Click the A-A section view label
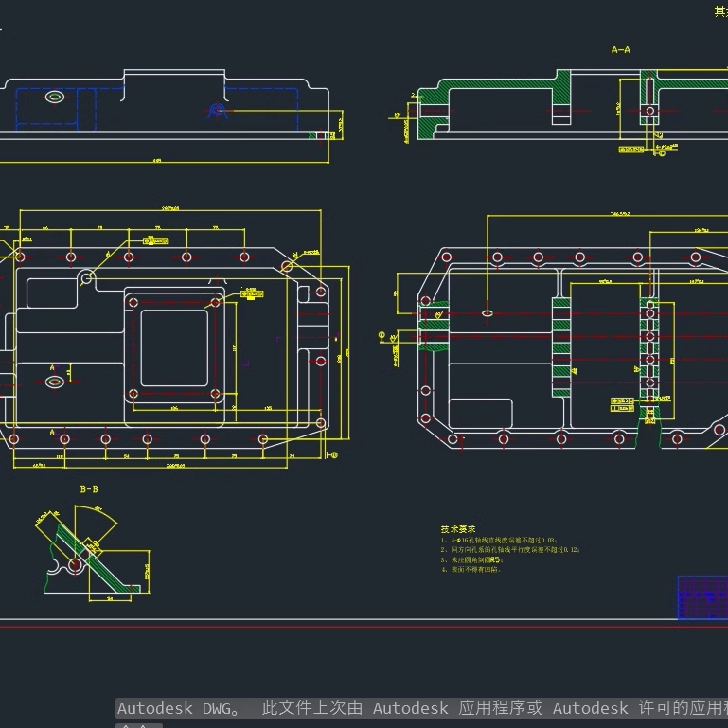The width and height of the screenshot is (728, 728). pyautogui.click(x=621, y=50)
